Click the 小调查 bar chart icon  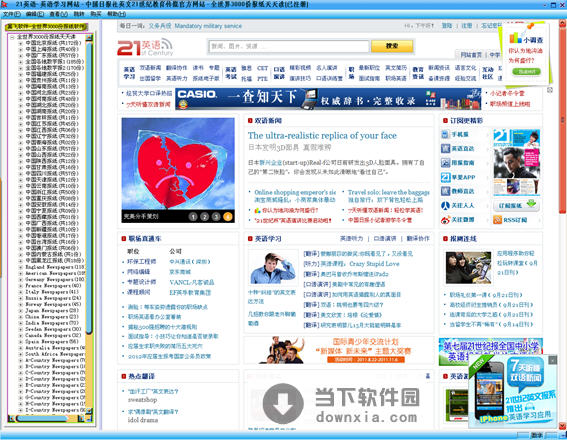point(515,38)
